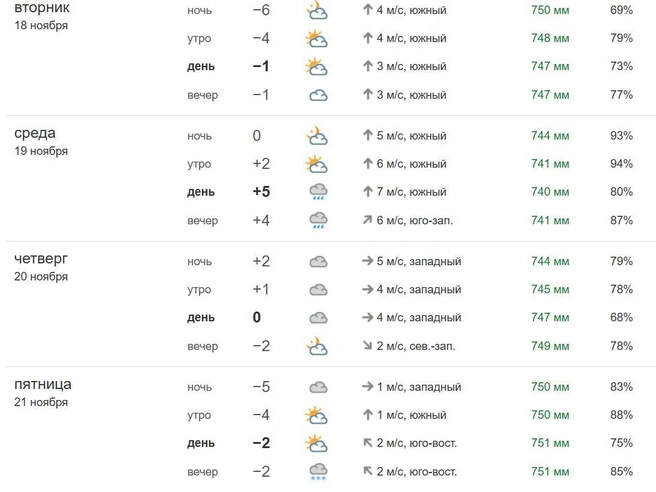This screenshot has height=492, width=656.
Task: Select the +5 daytime temperature on Wednesday
Action: click(x=261, y=192)
